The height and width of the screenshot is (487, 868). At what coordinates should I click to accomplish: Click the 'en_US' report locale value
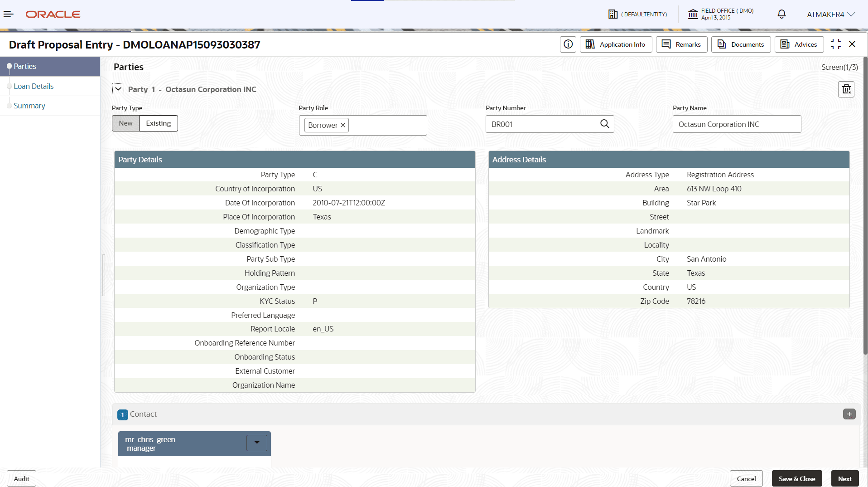323,329
